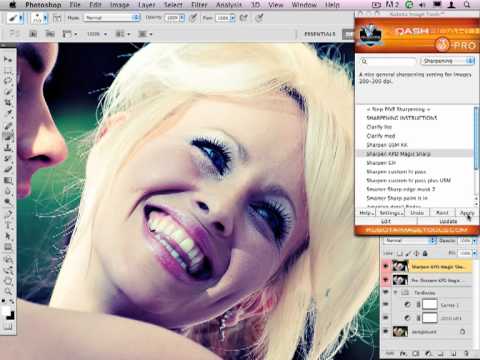Image resolution: width=480 pixels, height=360 pixels.
Task: Click the Update button in Dash panel
Action: click(x=448, y=221)
